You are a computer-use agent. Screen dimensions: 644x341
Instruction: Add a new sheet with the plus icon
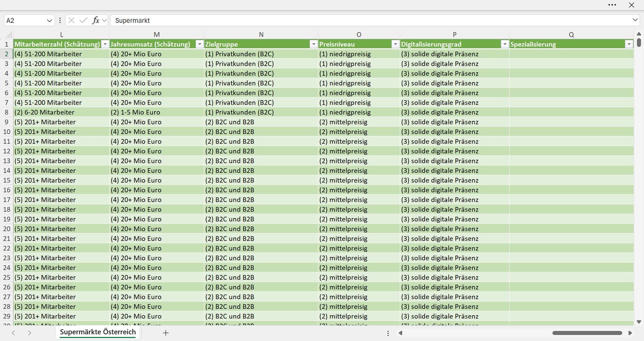click(x=166, y=333)
